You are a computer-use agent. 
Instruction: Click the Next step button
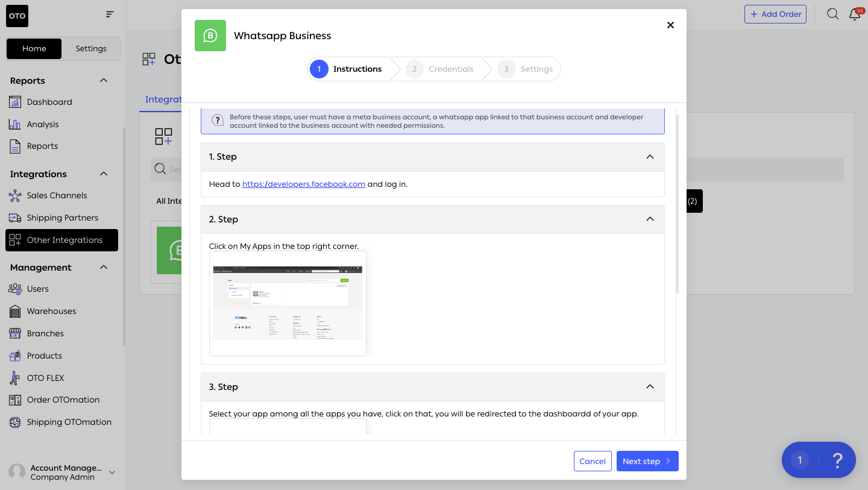pos(647,461)
